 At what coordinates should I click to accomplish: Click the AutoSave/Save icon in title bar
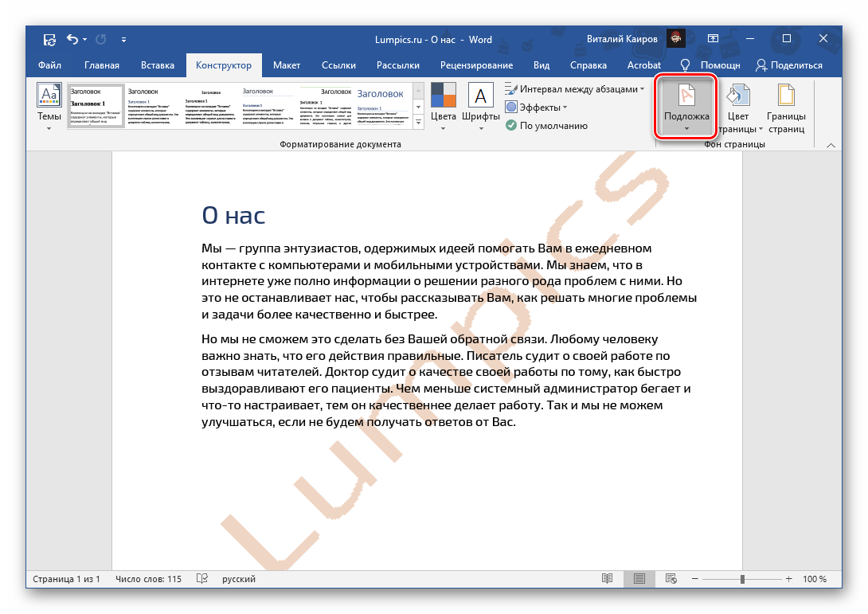point(49,39)
